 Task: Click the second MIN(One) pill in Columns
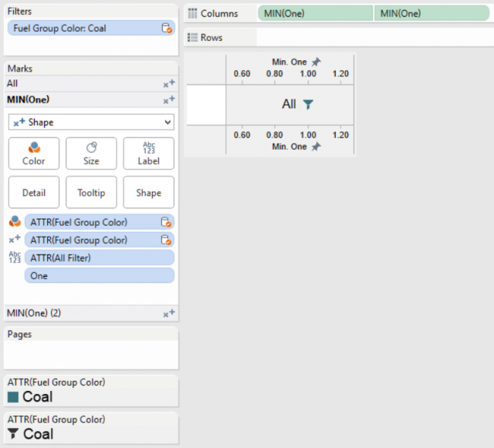[431, 14]
